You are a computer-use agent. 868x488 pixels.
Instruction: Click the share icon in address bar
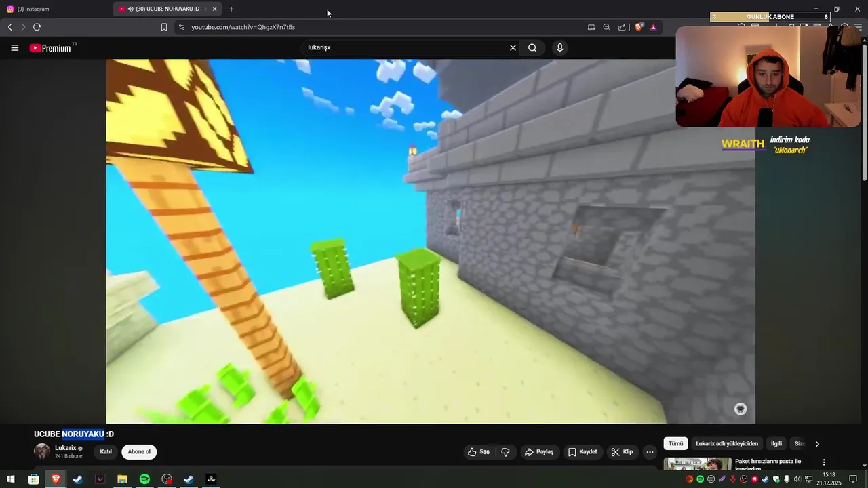(622, 27)
